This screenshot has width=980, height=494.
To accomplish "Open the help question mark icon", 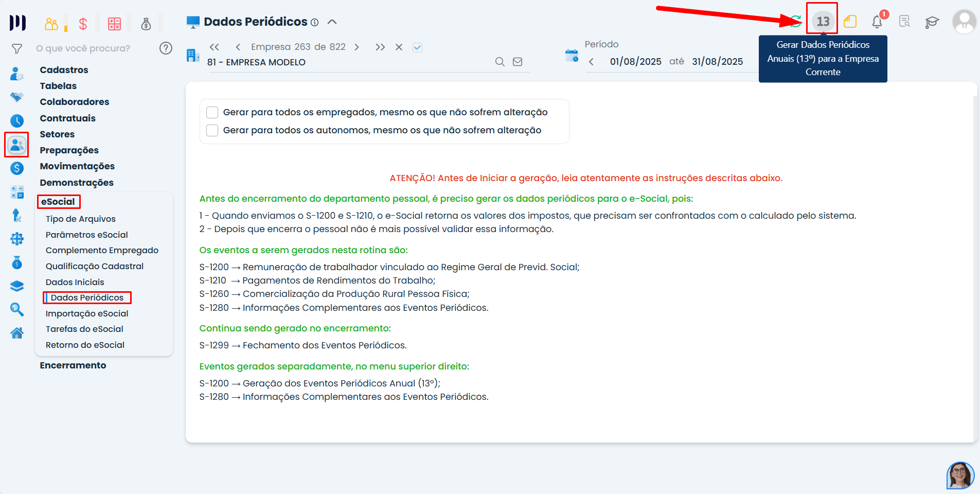I will coord(166,48).
